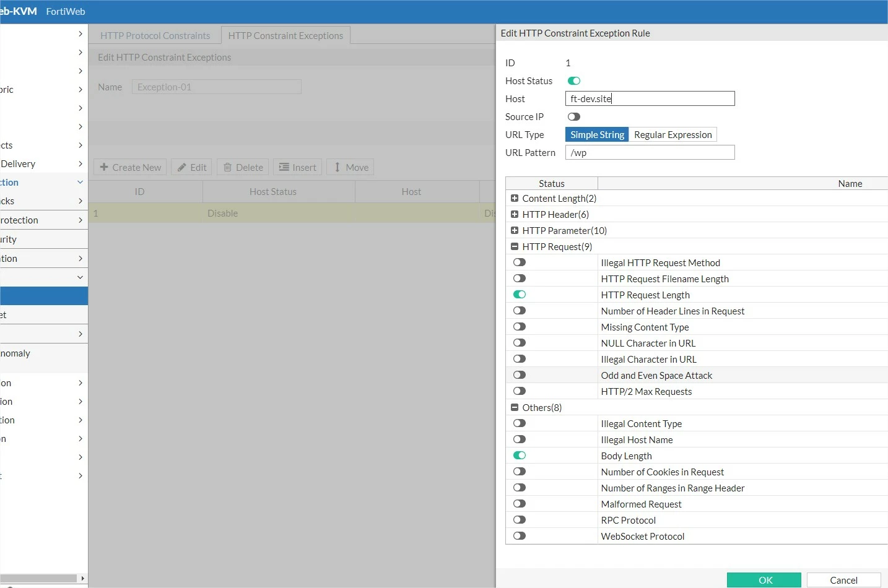The width and height of the screenshot is (888, 588).
Task: Collapse the HTTP Request(9) group
Action: [x=515, y=247]
